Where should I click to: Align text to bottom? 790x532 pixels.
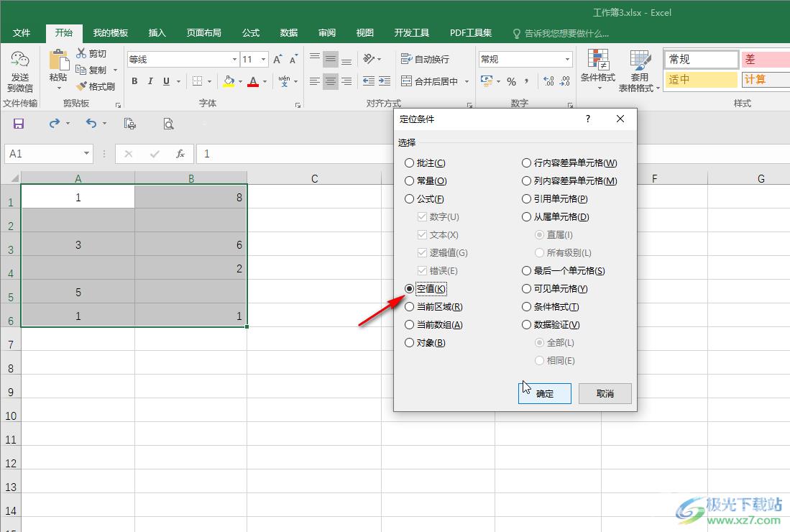pos(346,60)
